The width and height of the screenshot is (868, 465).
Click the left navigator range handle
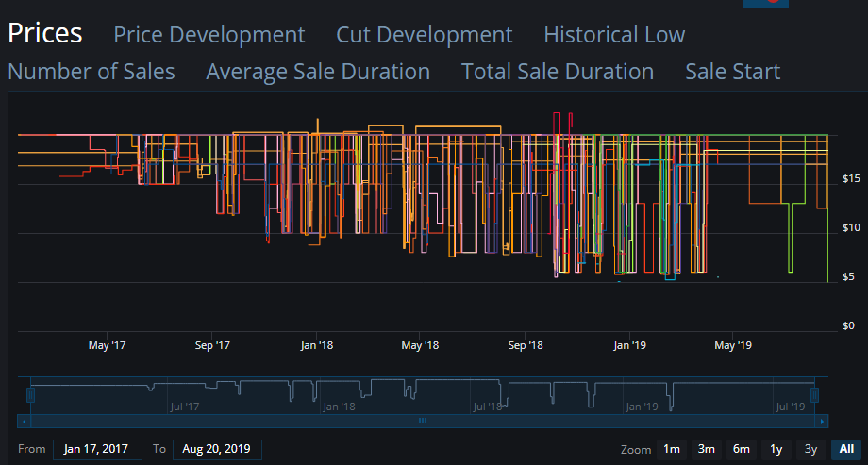[x=30, y=395]
